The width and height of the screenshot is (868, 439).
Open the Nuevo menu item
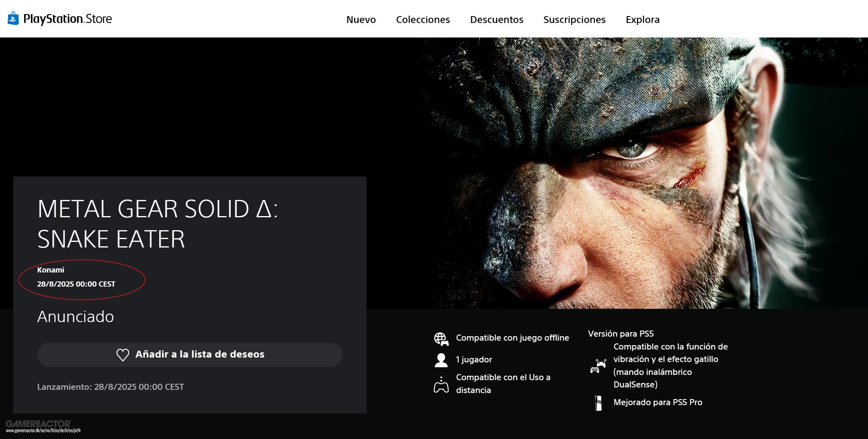(361, 19)
